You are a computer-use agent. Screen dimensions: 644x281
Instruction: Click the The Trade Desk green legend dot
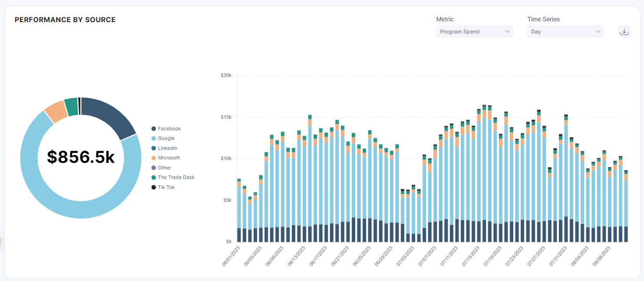pyautogui.click(x=154, y=177)
